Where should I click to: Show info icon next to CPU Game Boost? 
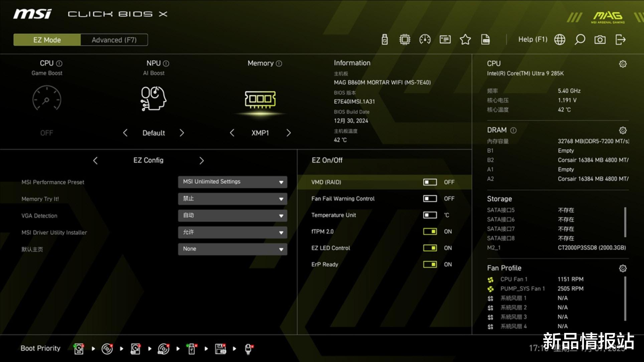[59, 63]
